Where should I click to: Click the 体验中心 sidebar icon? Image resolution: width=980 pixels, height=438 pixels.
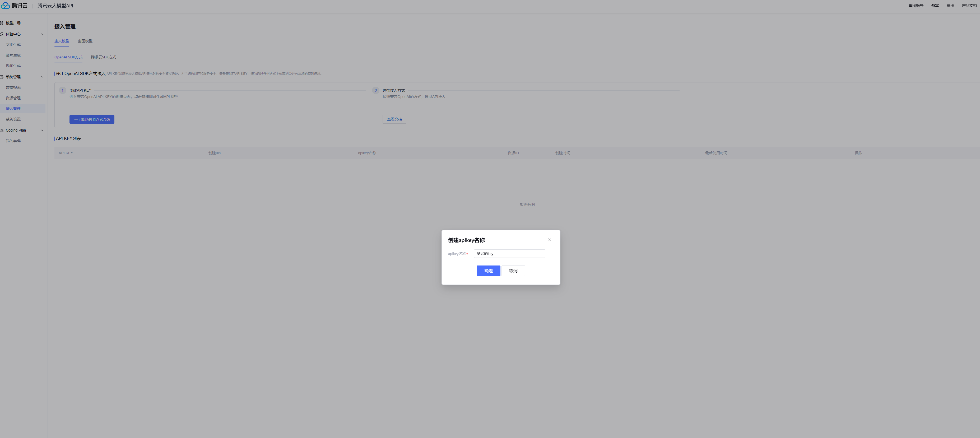[2, 34]
